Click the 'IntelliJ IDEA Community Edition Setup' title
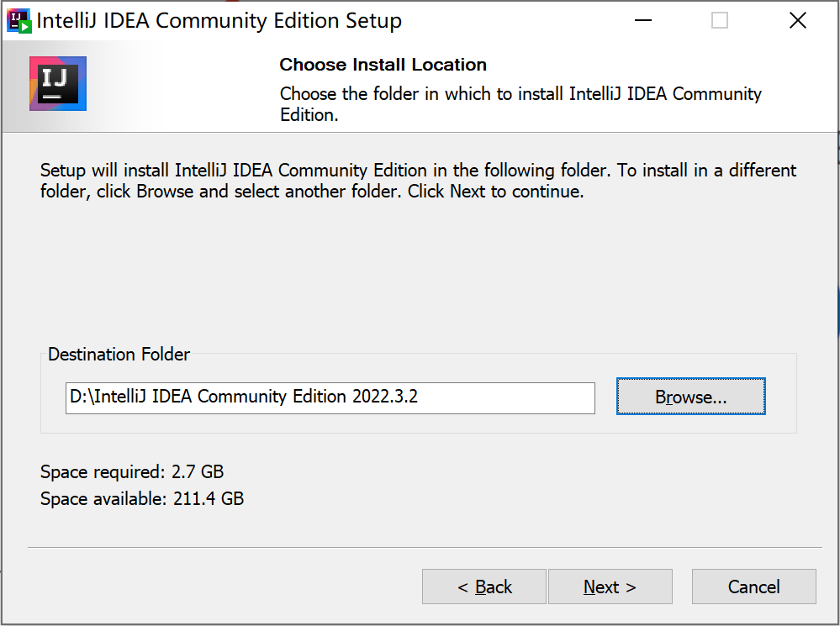The width and height of the screenshot is (840, 626). (x=219, y=21)
